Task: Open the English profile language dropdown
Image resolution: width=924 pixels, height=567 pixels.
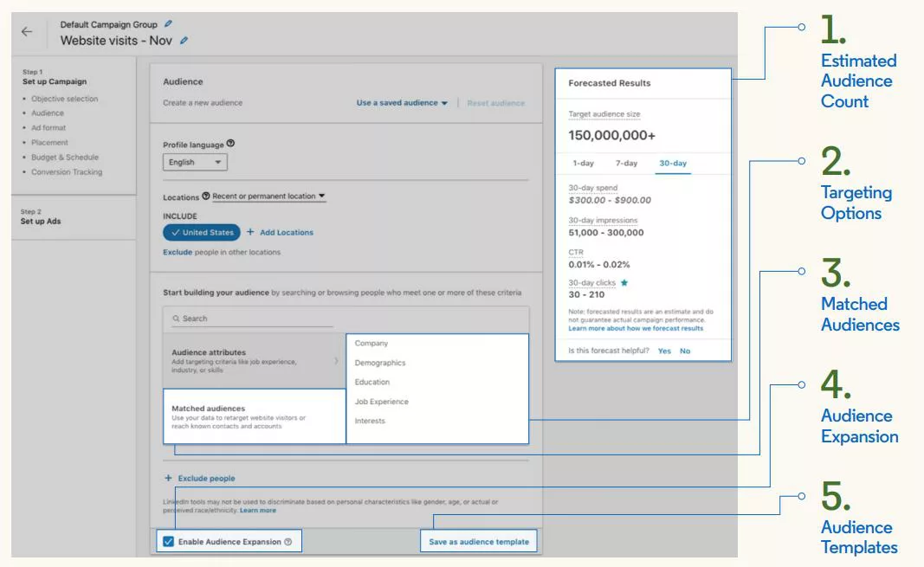Action: pos(195,162)
